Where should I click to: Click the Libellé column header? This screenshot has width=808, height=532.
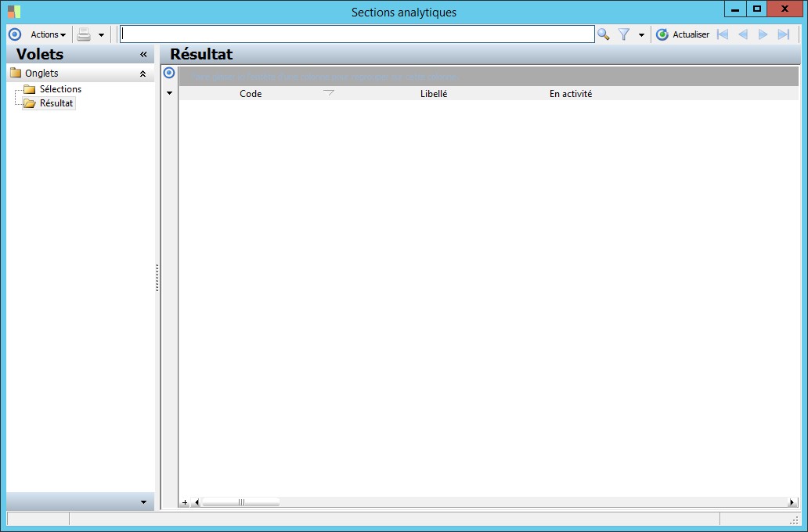(434, 94)
